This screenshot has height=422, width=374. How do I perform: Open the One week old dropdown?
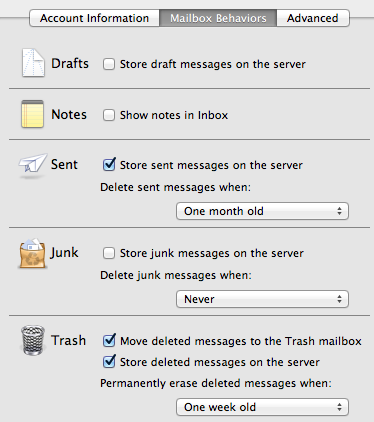[262, 407]
